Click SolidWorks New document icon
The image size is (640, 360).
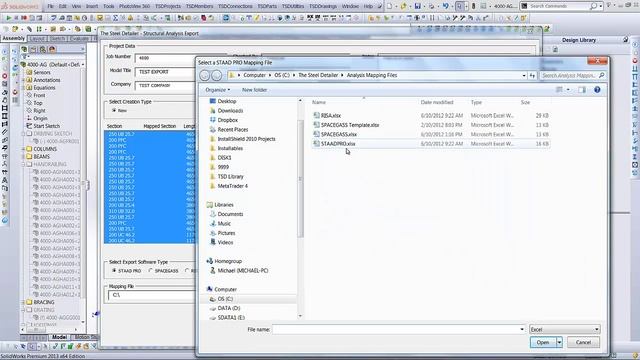click(389, 6)
